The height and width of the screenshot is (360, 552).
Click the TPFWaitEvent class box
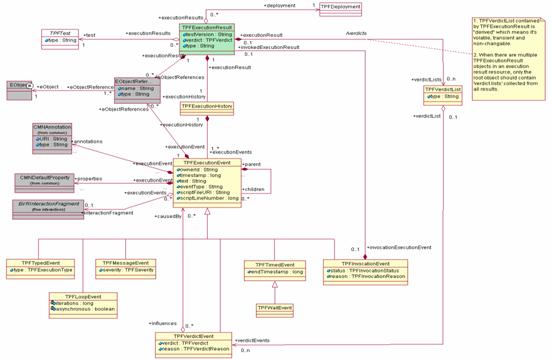click(275, 311)
